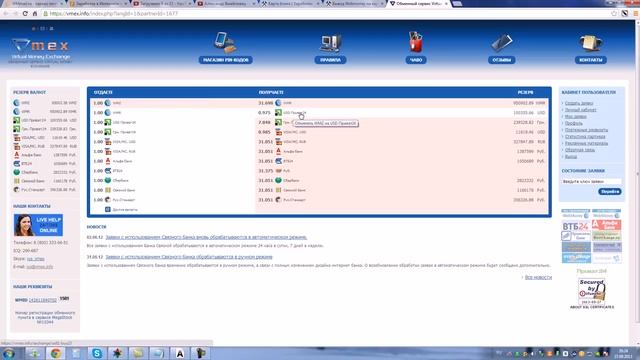Click the Go button under request status
The height and width of the screenshot is (360, 640).
(x=610, y=191)
